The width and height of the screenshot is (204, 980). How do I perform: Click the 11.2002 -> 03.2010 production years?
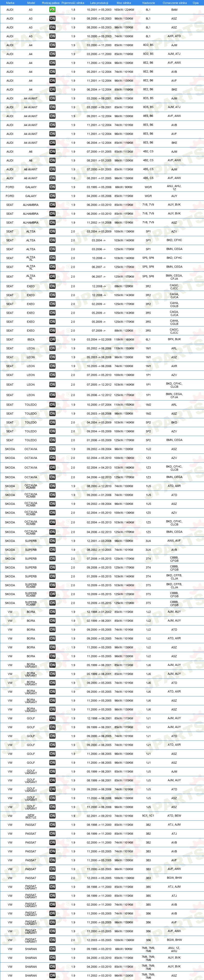tap(99, 976)
